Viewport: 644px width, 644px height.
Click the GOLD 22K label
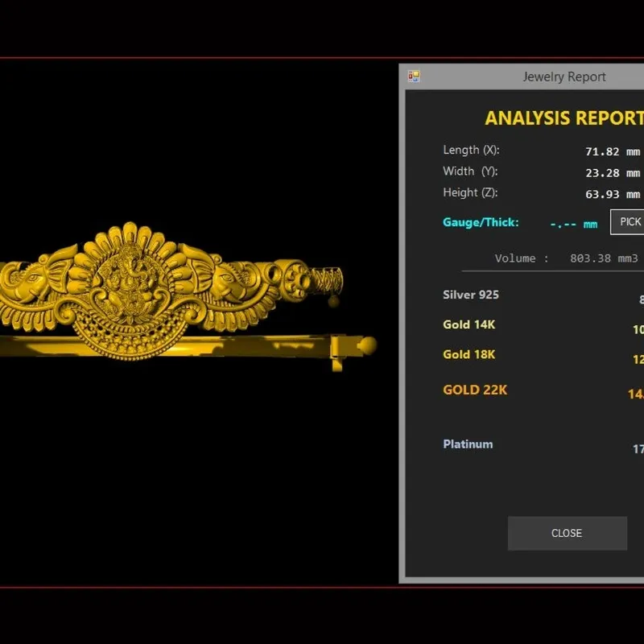pyautogui.click(x=475, y=390)
